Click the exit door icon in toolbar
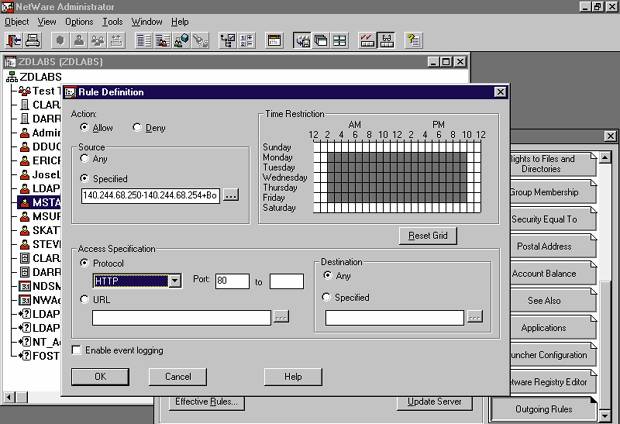 (13, 41)
